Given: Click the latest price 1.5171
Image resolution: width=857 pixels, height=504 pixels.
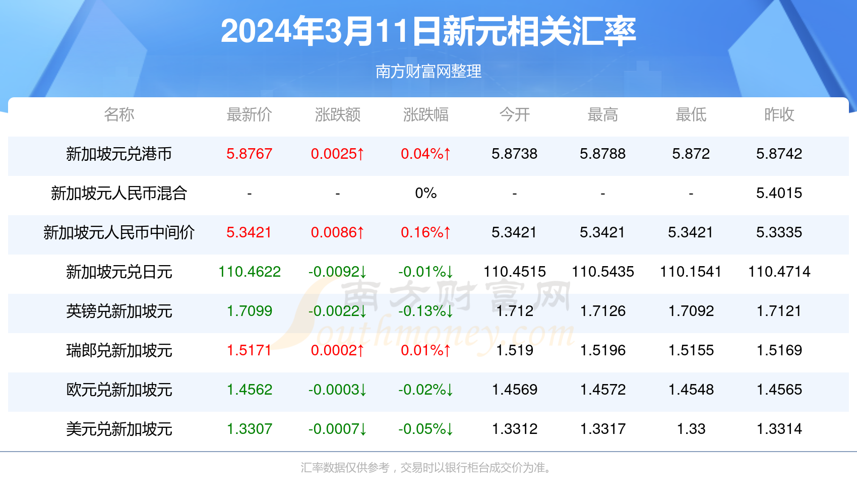Looking at the screenshot, I should click(x=250, y=350).
